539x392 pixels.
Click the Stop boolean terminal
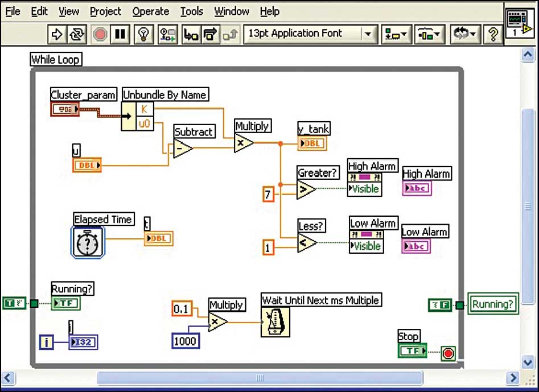(413, 351)
